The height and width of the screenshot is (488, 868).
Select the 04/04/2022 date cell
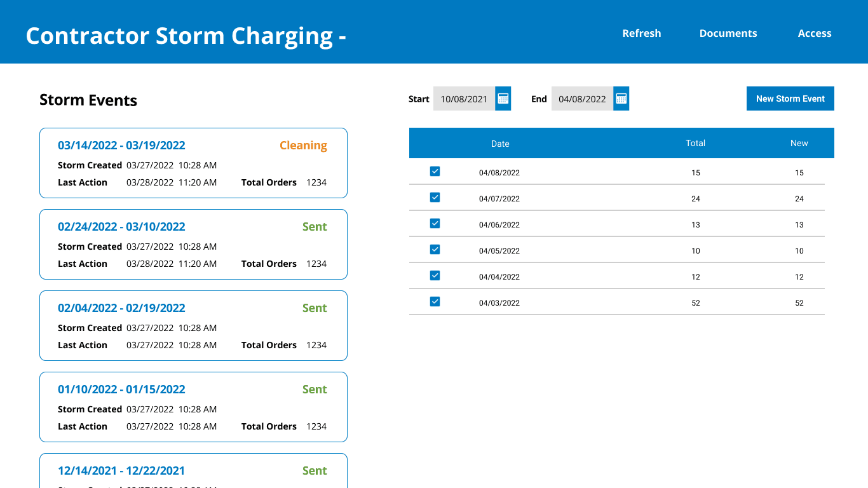(499, 277)
